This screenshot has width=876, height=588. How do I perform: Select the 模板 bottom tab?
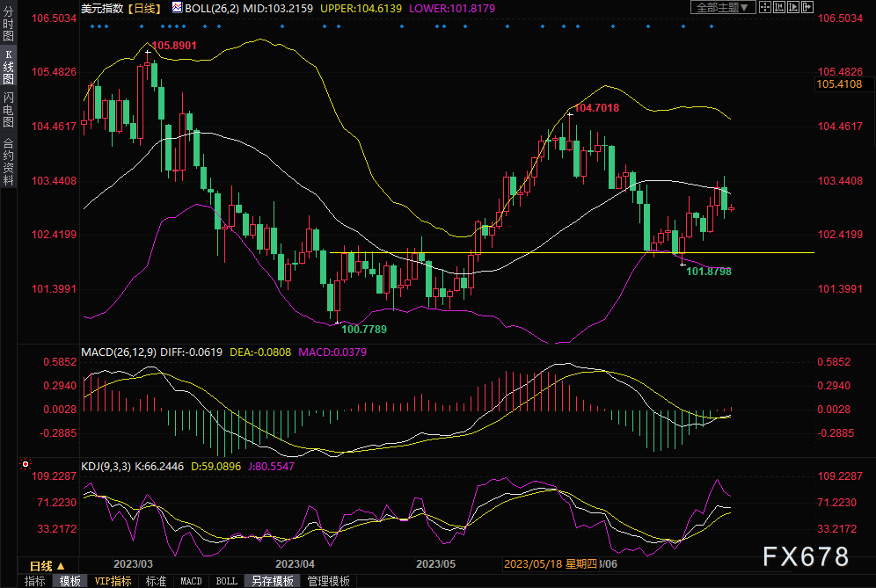69,581
